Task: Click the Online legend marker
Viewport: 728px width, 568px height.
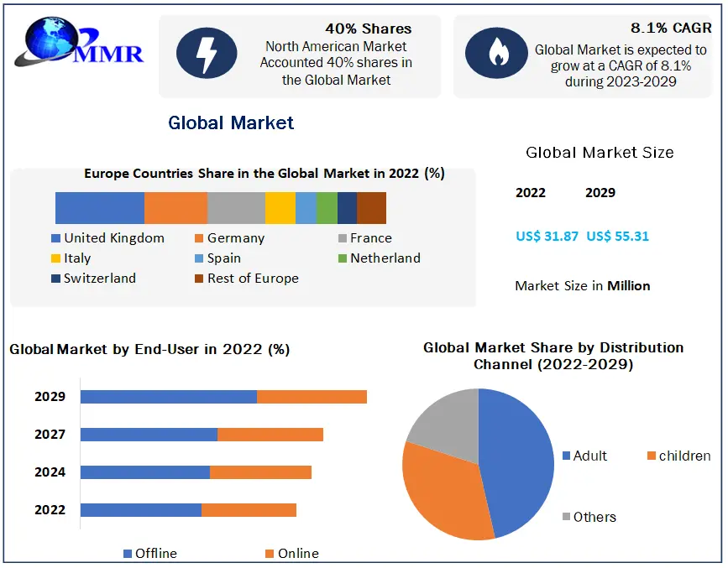Action: point(270,554)
